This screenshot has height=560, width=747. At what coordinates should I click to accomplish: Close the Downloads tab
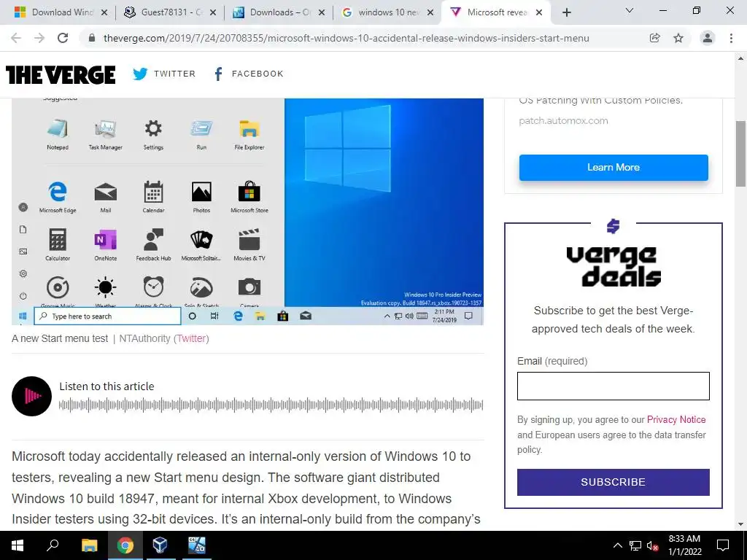pos(322,12)
